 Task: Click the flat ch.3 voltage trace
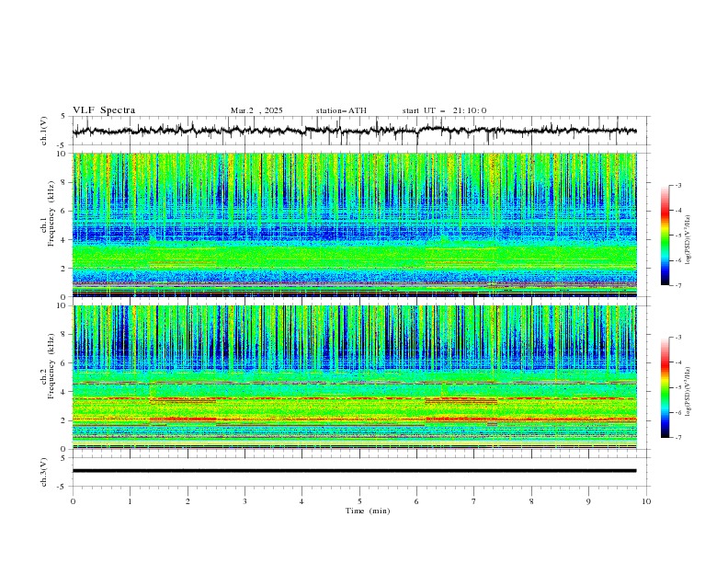click(x=354, y=471)
